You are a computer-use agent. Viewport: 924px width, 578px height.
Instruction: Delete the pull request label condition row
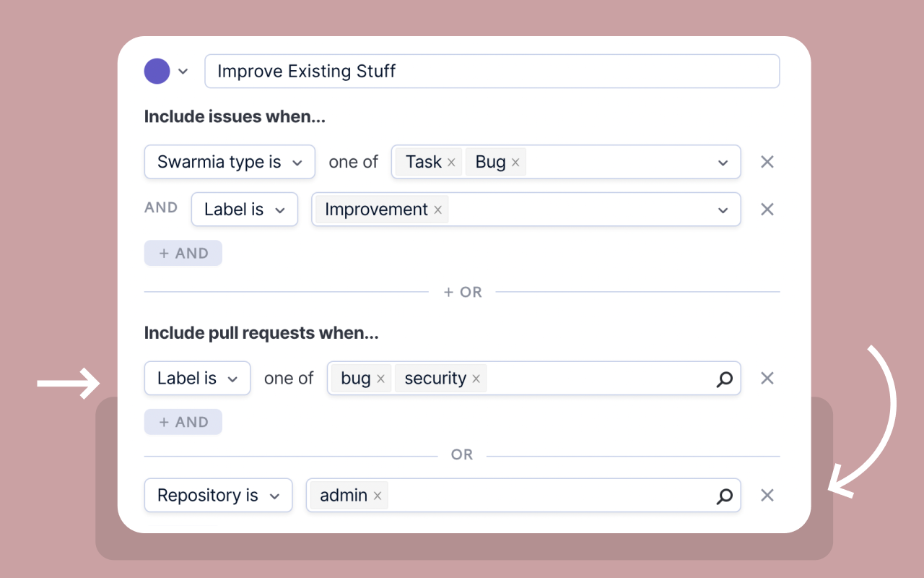point(767,378)
